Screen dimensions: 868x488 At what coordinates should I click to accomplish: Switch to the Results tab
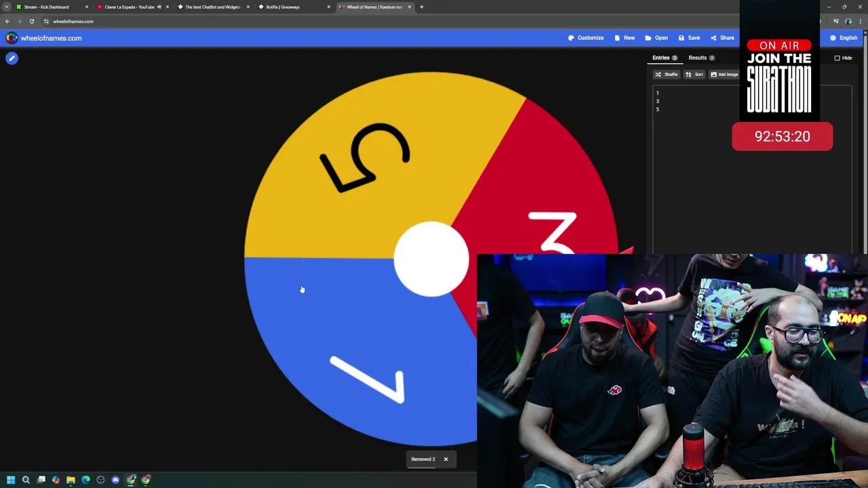coord(701,58)
